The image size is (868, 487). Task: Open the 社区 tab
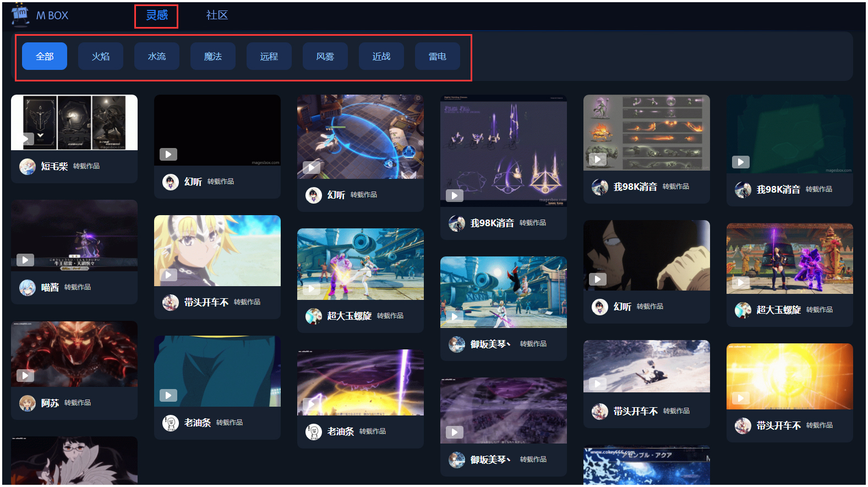coord(217,15)
